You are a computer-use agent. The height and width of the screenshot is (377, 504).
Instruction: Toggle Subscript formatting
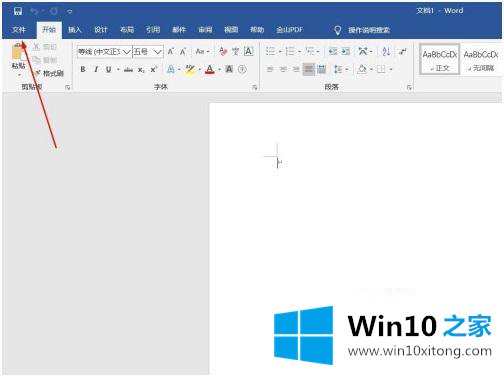[x=141, y=70]
